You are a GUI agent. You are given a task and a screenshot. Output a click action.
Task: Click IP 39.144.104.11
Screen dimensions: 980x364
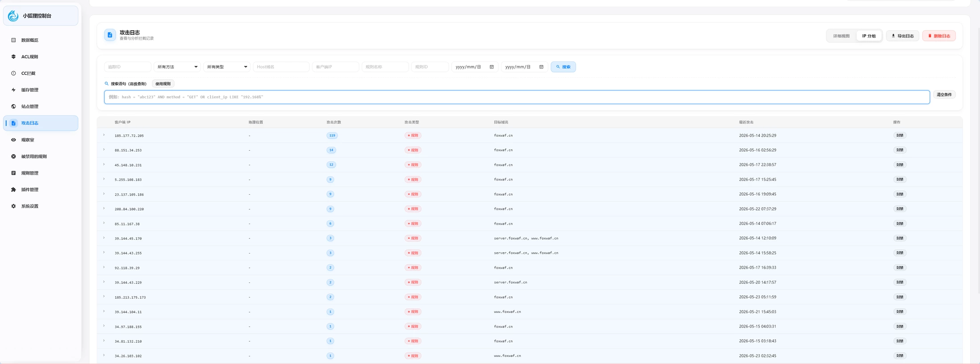click(128, 312)
